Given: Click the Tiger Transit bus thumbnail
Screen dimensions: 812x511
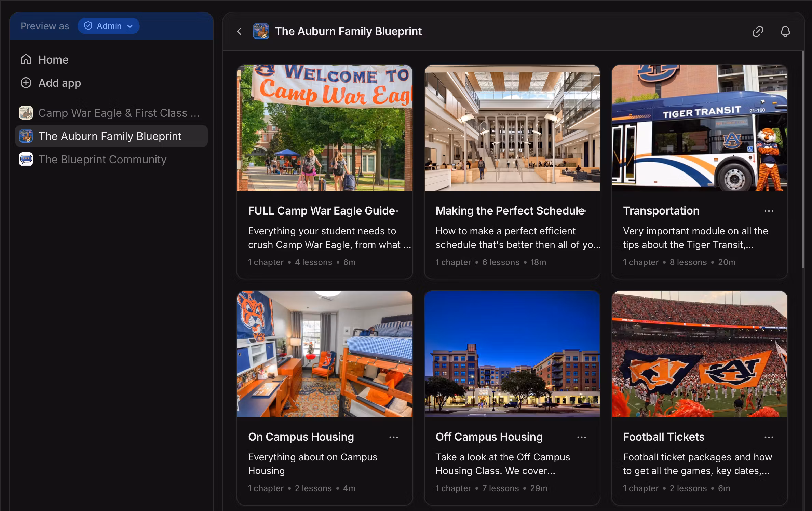Looking at the screenshot, I should [x=699, y=128].
